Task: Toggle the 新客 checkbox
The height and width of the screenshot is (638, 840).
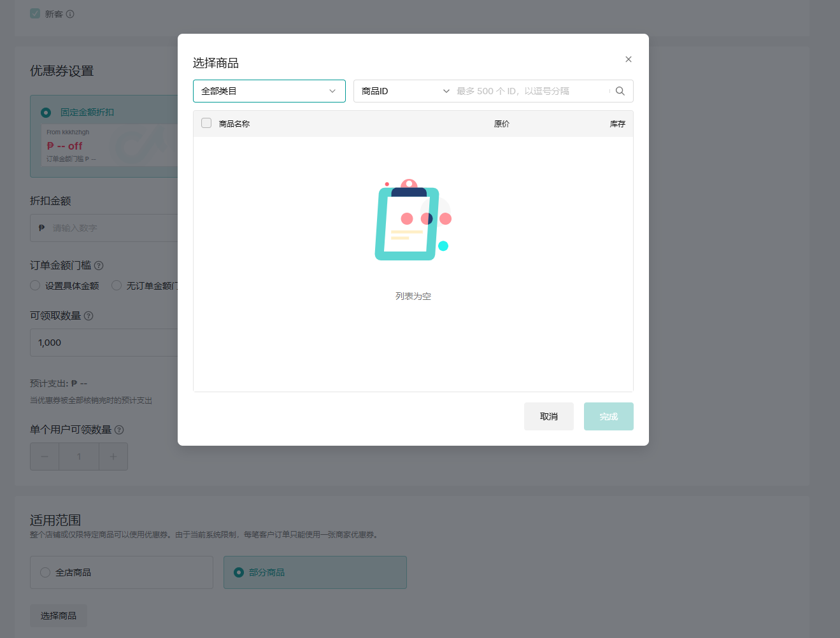Action: click(x=35, y=13)
